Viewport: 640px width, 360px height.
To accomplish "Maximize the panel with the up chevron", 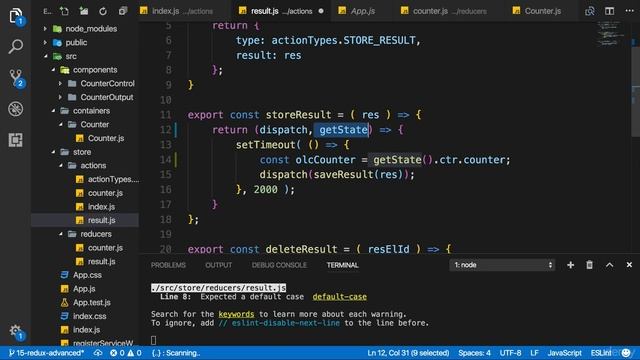I will (609, 265).
